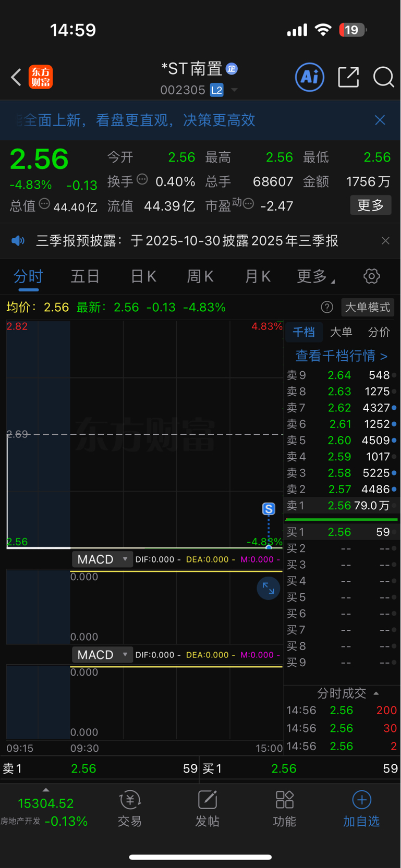Tap the fullscreen expand chart icon

(x=269, y=589)
